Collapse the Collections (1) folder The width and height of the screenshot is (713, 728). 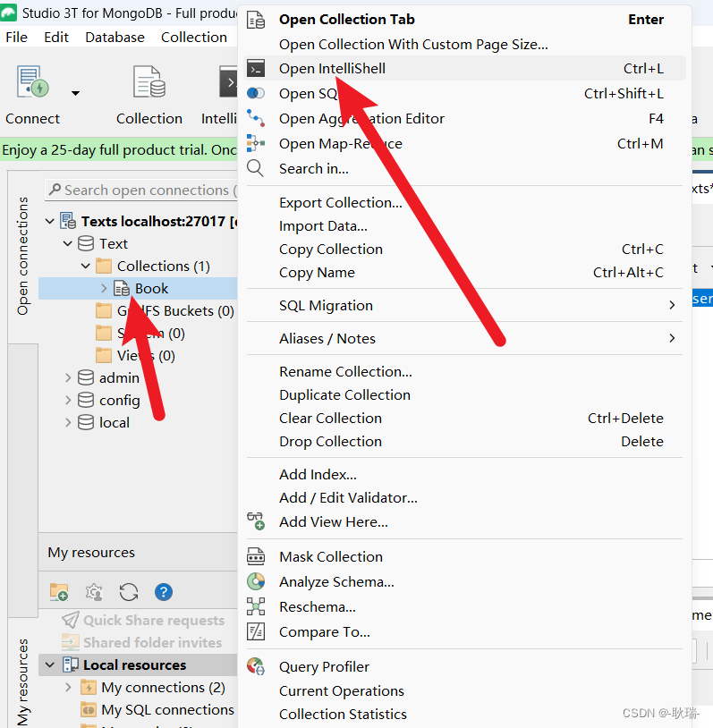[86, 266]
